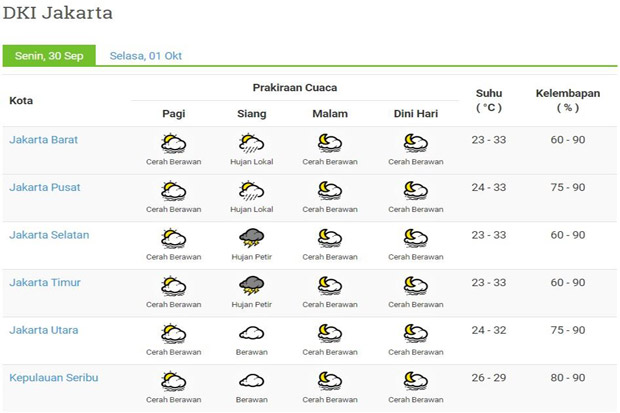Click Hujan Lokal label in Jakarta Barat row
The height and width of the screenshot is (413, 620).
click(x=251, y=162)
